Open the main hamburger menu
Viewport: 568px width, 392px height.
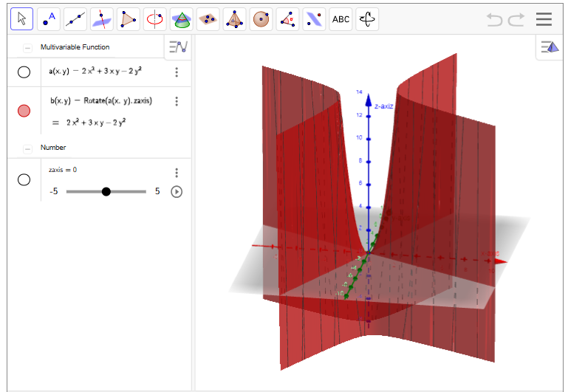point(544,19)
